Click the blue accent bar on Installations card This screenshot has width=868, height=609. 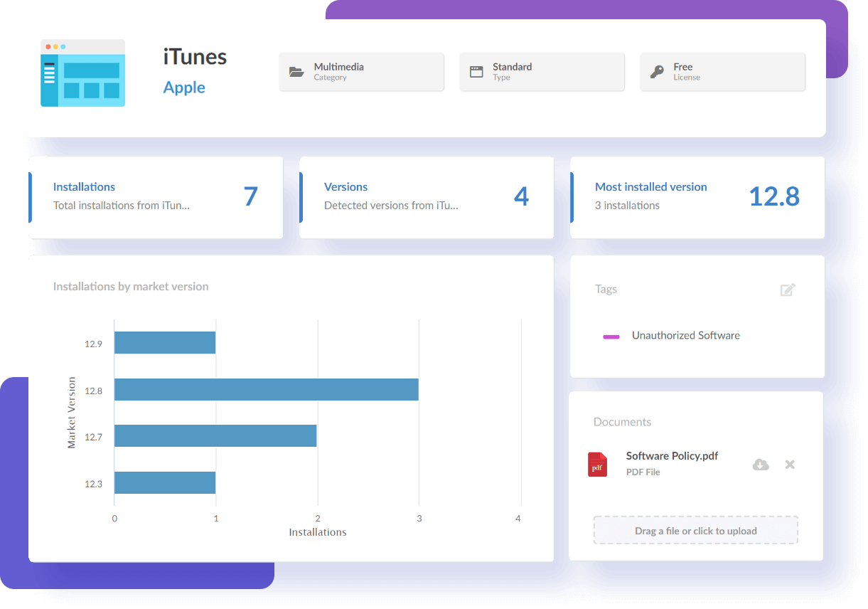pos(30,197)
